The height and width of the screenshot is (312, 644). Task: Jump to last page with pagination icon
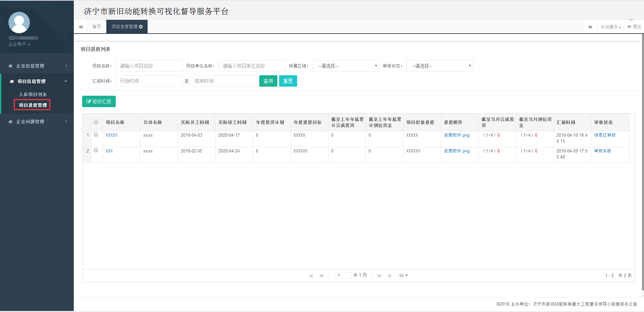click(x=390, y=275)
